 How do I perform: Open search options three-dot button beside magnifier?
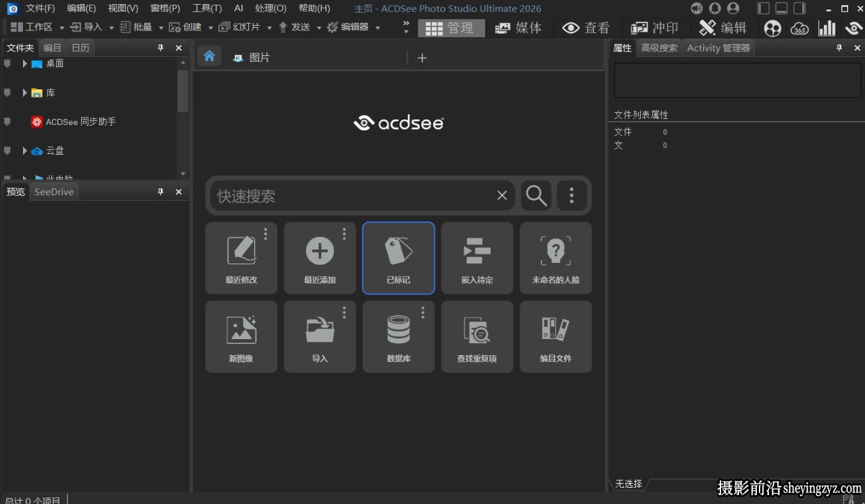click(572, 196)
